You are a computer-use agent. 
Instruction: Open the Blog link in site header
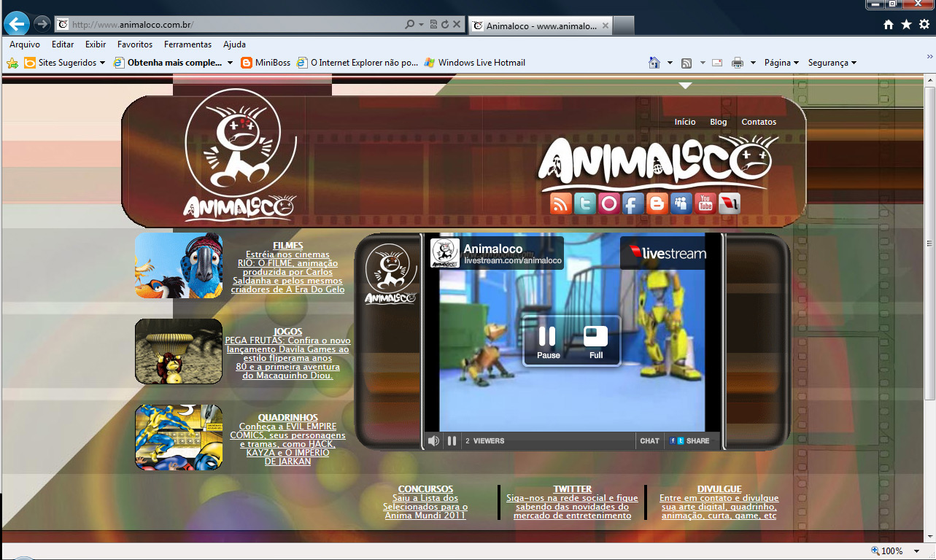click(719, 122)
